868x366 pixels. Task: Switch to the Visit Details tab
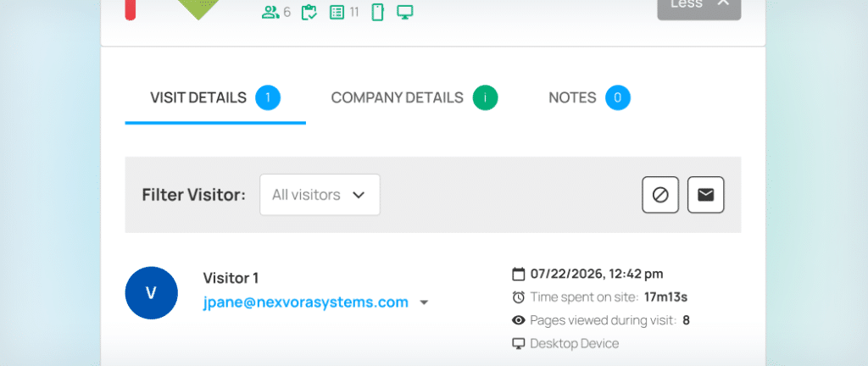coord(215,98)
